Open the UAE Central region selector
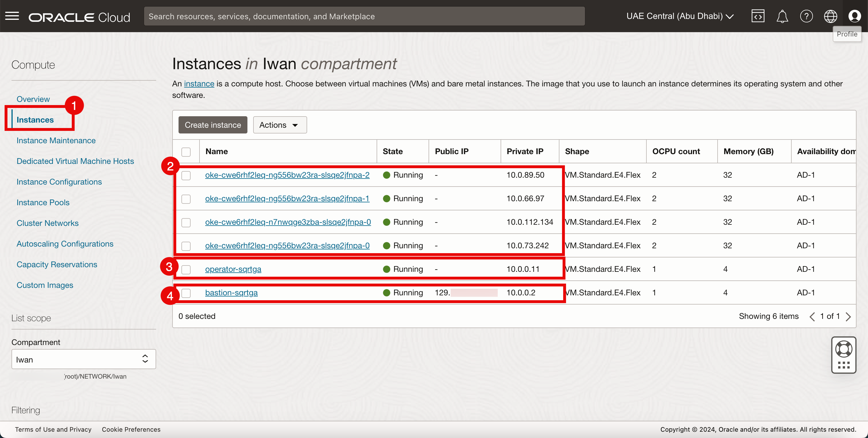868x438 pixels. point(680,16)
